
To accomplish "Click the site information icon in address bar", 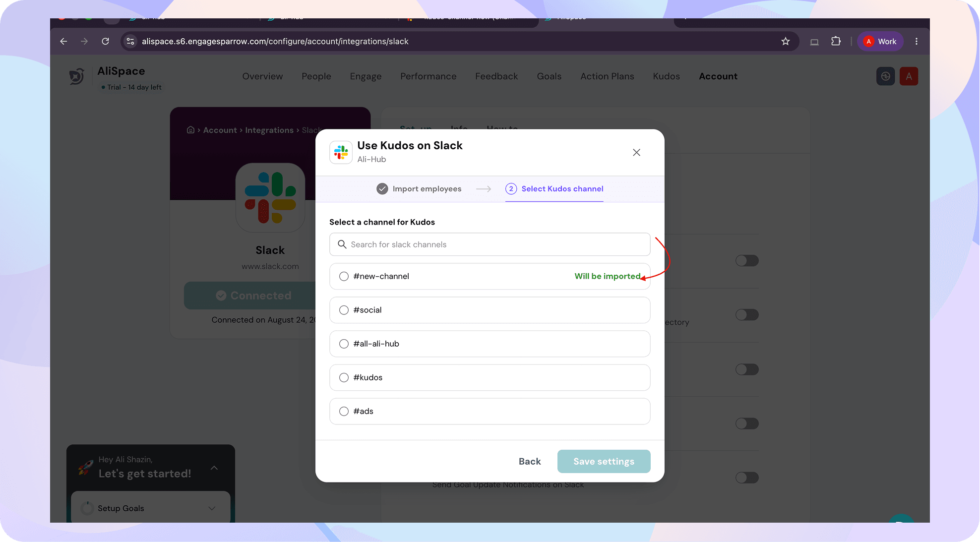I will [x=130, y=41].
